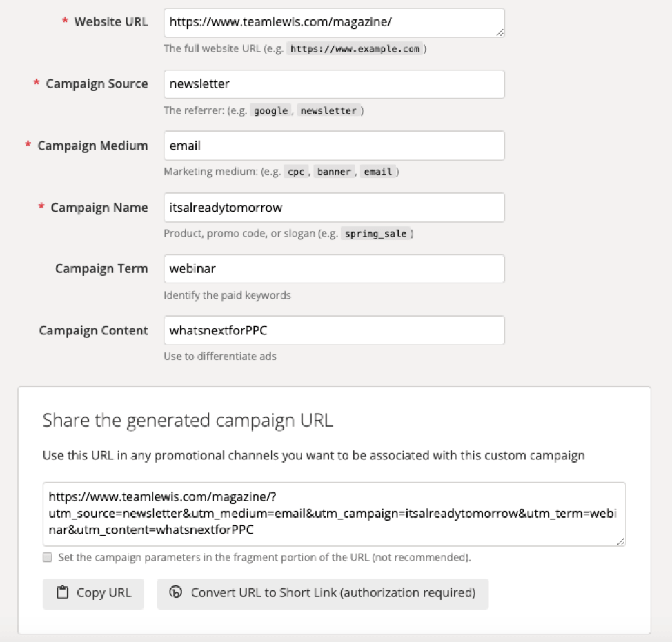Focus the Campaign Term input
Image resolution: width=672 pixels, height=642 pixels.
pos(334,269)
